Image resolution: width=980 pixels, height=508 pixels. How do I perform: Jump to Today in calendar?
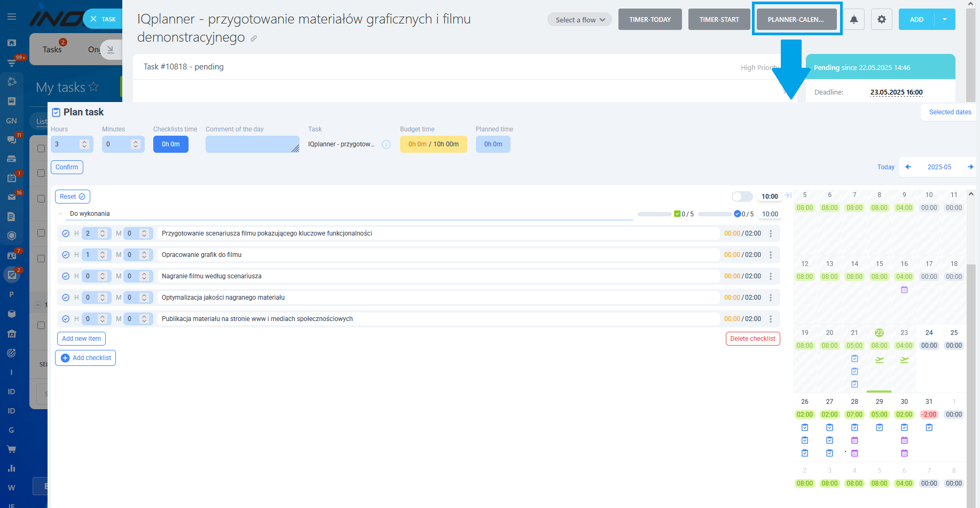pyautogui.click(x=885, y=167)
